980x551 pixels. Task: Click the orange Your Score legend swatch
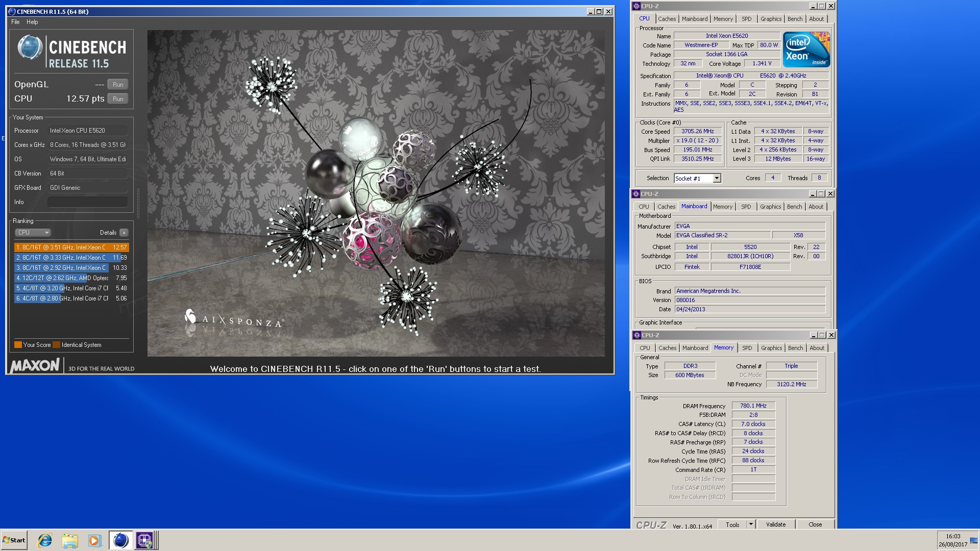point(18,345)
